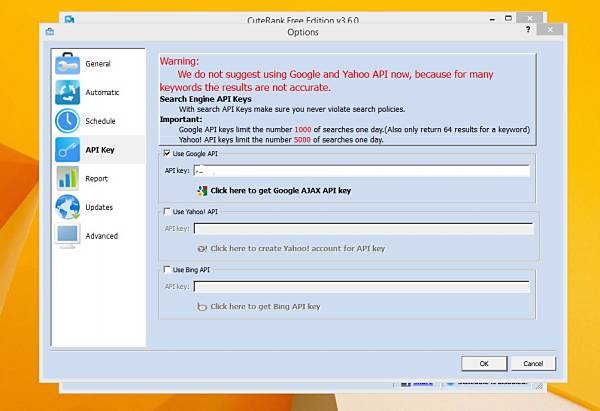Image resolution: width=600 pixels, height=411 pixels.
Task: Click 'Click here to get Bing API key'
Action: [x=265, y=307]
